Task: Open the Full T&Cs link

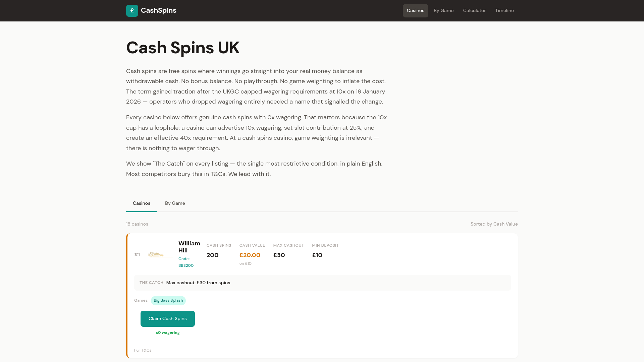Action: coord(143,350)
